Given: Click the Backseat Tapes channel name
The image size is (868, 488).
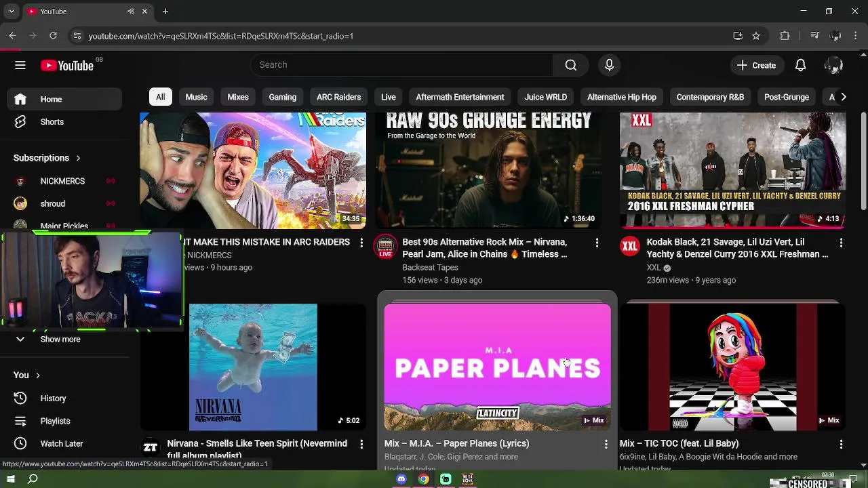Looking at the screenshot, I should pos(430,267).
